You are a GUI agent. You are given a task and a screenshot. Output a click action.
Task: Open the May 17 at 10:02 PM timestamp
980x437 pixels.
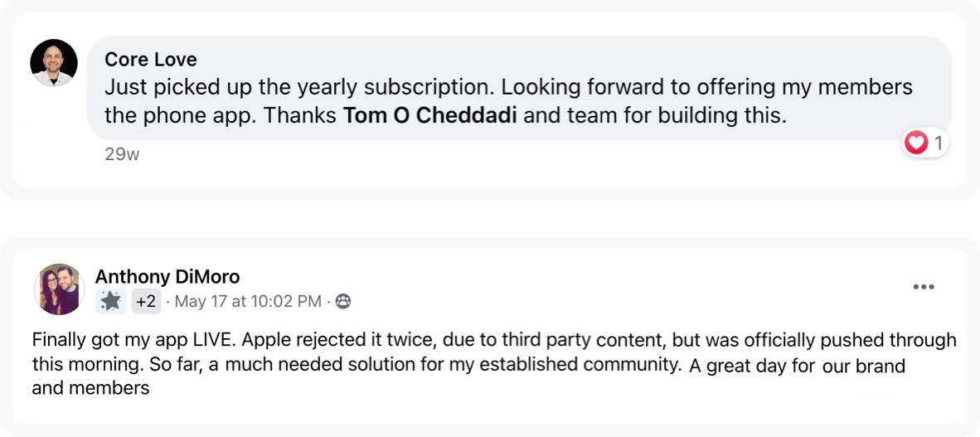pyautogui.click(x=248, y=302)
